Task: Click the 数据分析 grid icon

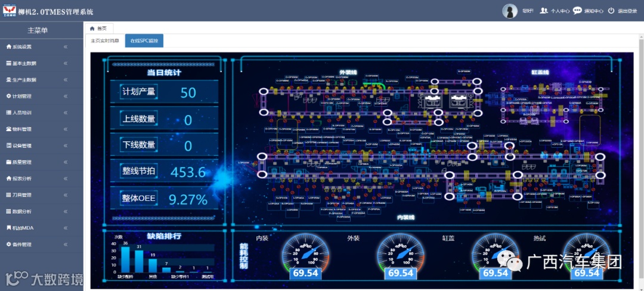Action: [8, 211]
